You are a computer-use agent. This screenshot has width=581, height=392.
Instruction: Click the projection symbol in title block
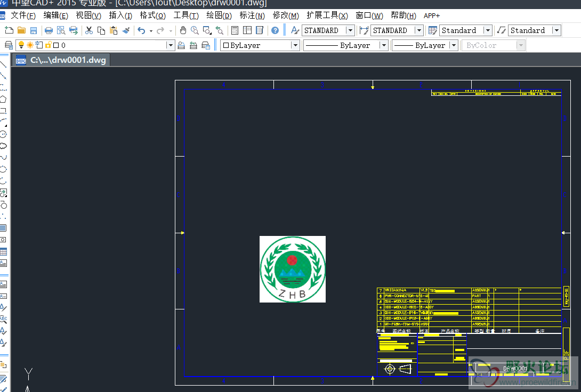398,369
